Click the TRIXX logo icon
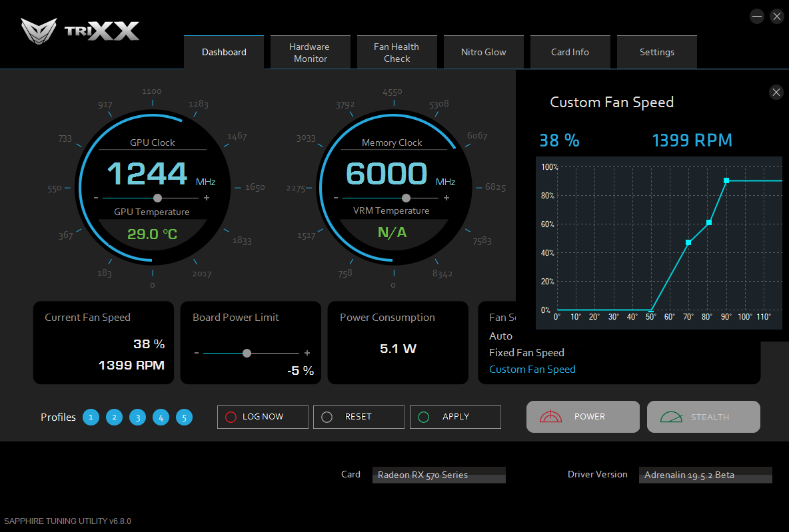 (39, 31)
